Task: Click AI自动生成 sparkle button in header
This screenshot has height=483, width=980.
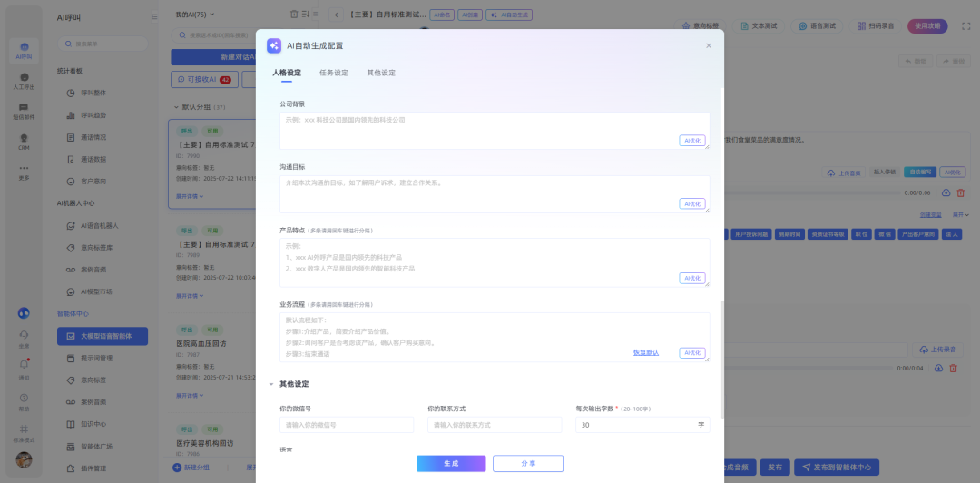Action: (509, 15)
